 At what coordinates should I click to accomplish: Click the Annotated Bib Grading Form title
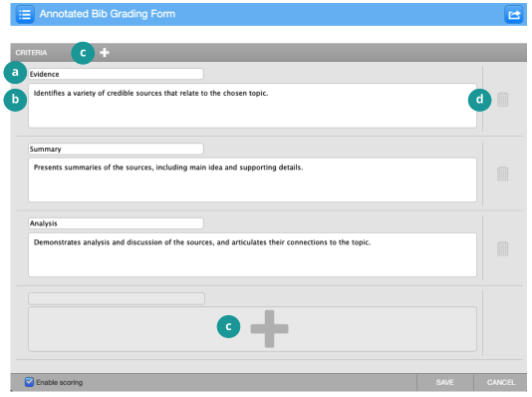[x=108, y=14]
